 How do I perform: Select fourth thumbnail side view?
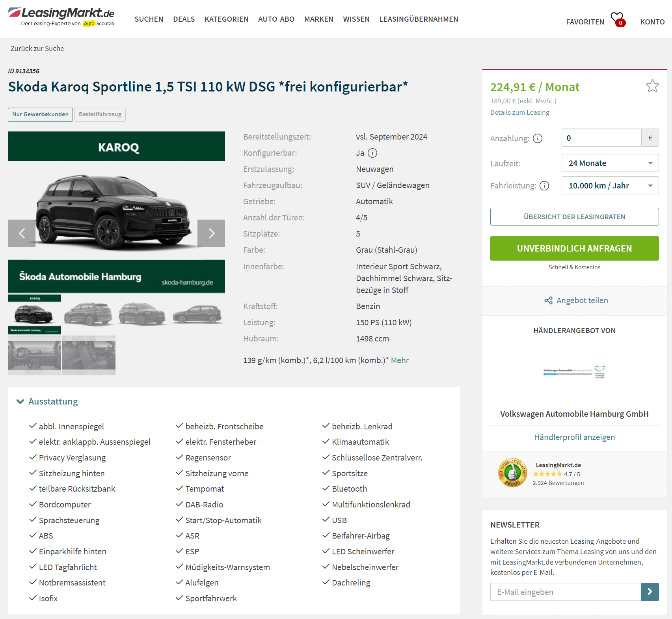197,314
